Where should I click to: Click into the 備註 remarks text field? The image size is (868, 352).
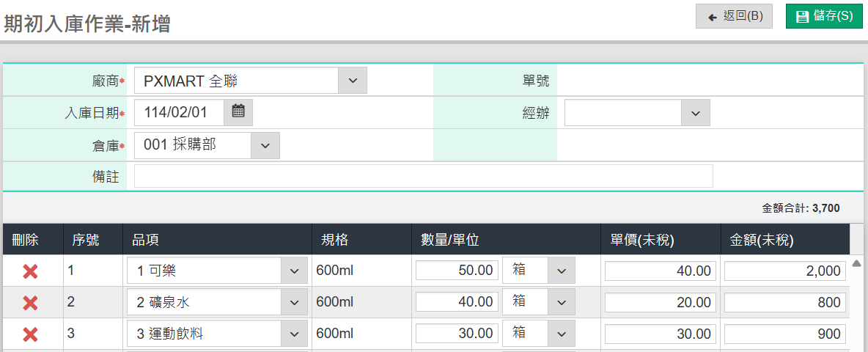tap(423, 177)
